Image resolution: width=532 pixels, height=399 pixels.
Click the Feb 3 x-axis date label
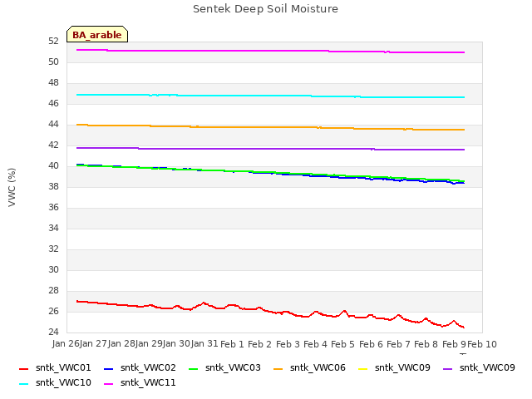coord(288,344)
